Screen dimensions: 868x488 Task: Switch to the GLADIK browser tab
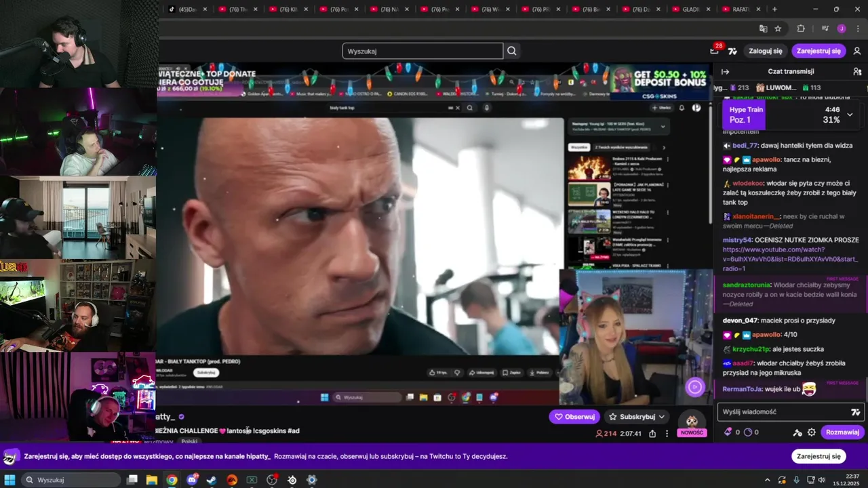point(690,9)
